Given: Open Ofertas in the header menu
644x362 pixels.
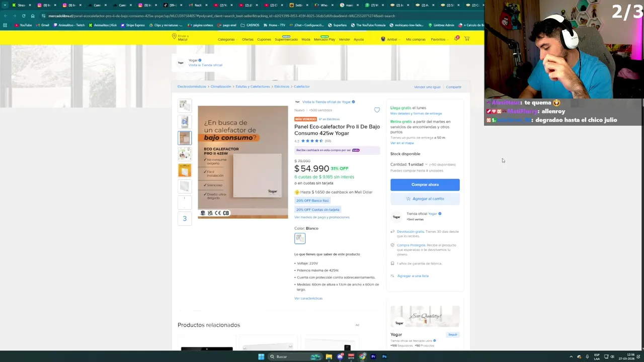Looking at the screenshot, I should tap(248, 39).
